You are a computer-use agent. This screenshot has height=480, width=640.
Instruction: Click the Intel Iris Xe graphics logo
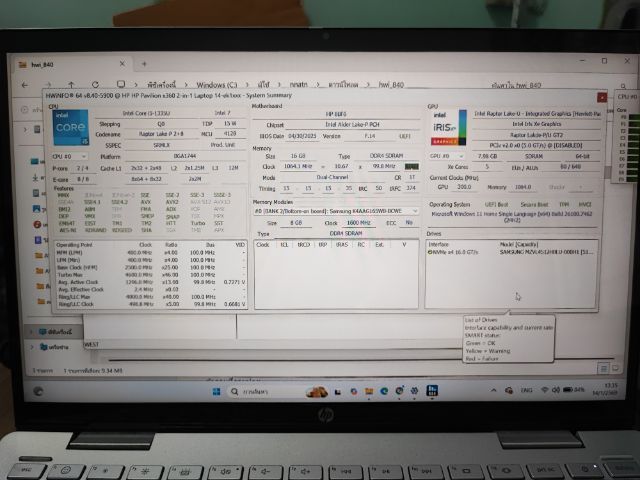[x=444, y=129]
